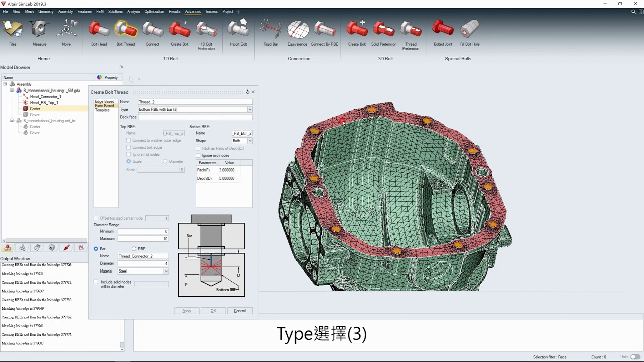
Task: Reset the Create Bolt Thread dialog
Action: point(247,92)
